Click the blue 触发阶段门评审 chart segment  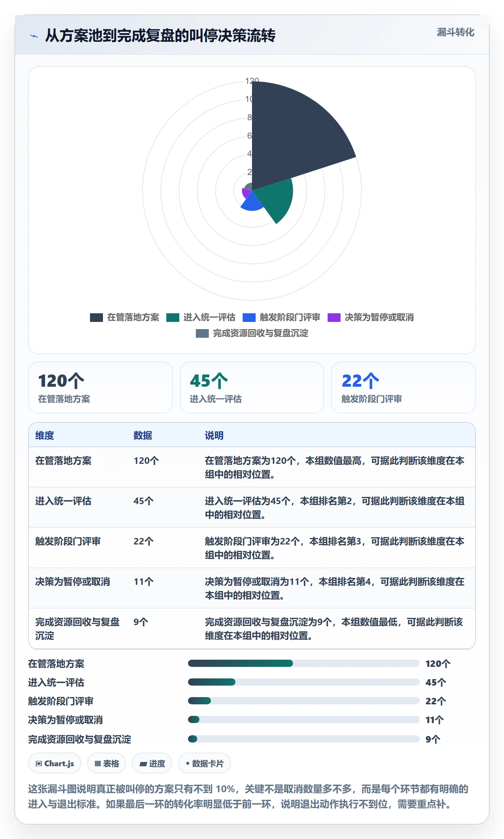pos(252,202)
